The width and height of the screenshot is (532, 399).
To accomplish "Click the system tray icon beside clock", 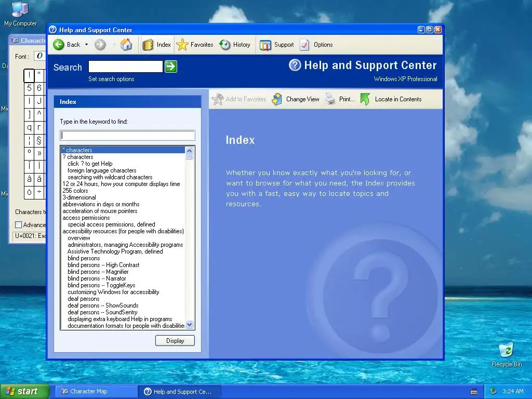I will pos(494,392).
